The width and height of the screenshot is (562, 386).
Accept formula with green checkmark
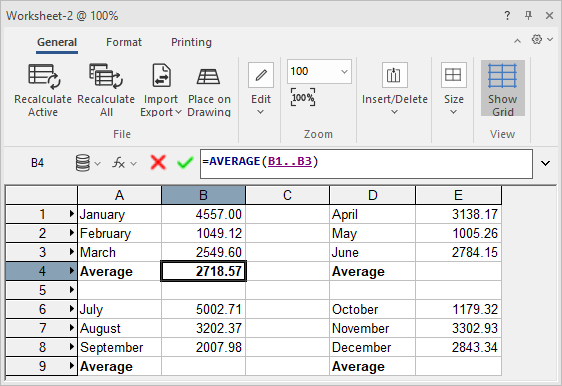(185, 163)
